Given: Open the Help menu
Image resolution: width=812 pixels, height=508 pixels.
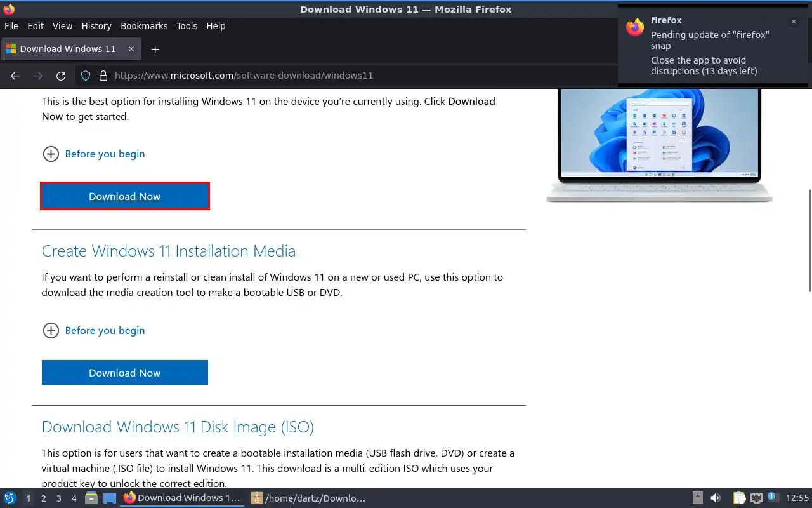Looking at the screenshot, I should [216, 26].
